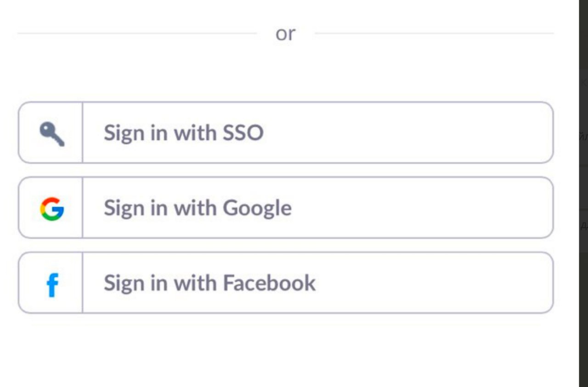Click the blank white area below Facebook button
The width and height of the screenshot is (588, 387).
coord(285,351)
